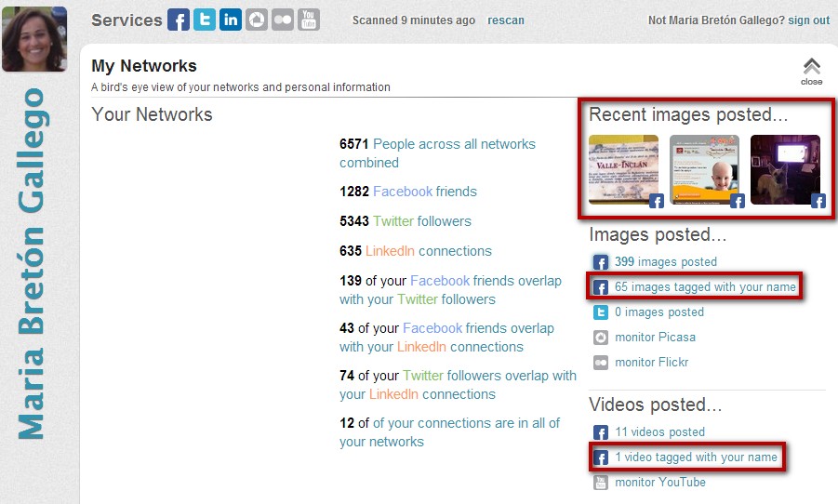Click the Twitter service icon
Viewport: 838px width, 504px height.
point(205,20)
